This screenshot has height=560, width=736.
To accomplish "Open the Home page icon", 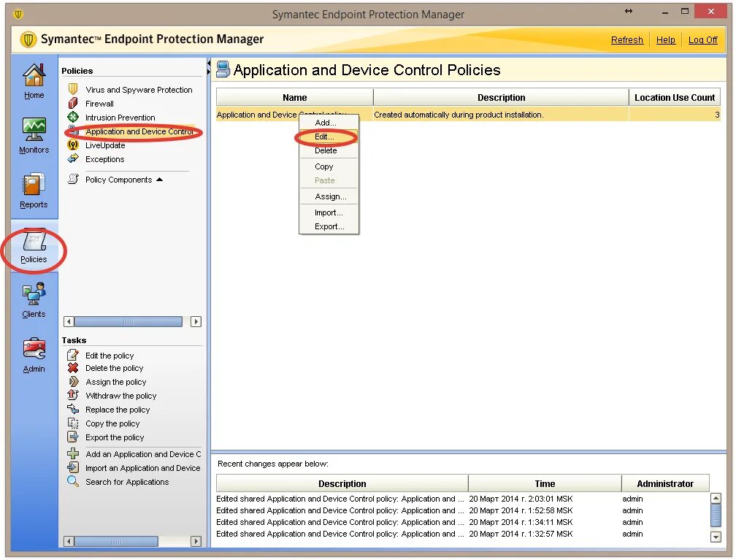I will click(34, 75).
